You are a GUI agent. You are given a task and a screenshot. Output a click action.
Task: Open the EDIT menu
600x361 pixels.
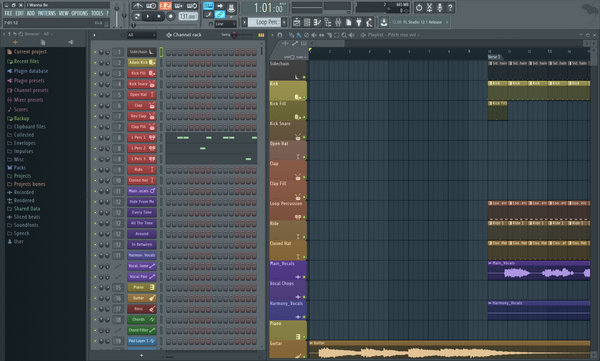coord(19,13)
